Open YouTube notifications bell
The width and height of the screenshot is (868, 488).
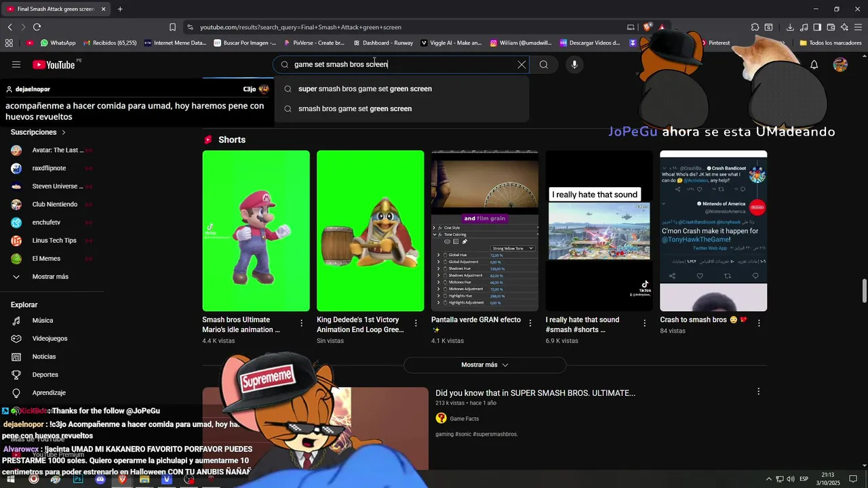point(814,64)
